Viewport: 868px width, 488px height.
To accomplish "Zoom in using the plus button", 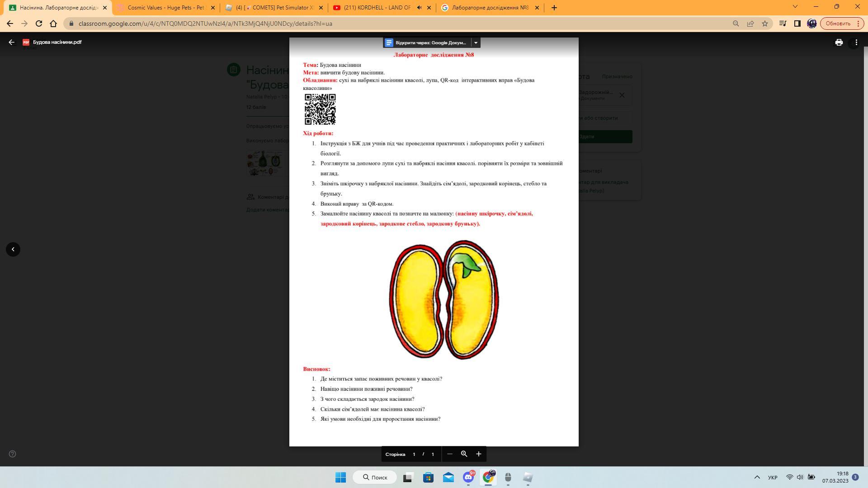I will (478, 454).
